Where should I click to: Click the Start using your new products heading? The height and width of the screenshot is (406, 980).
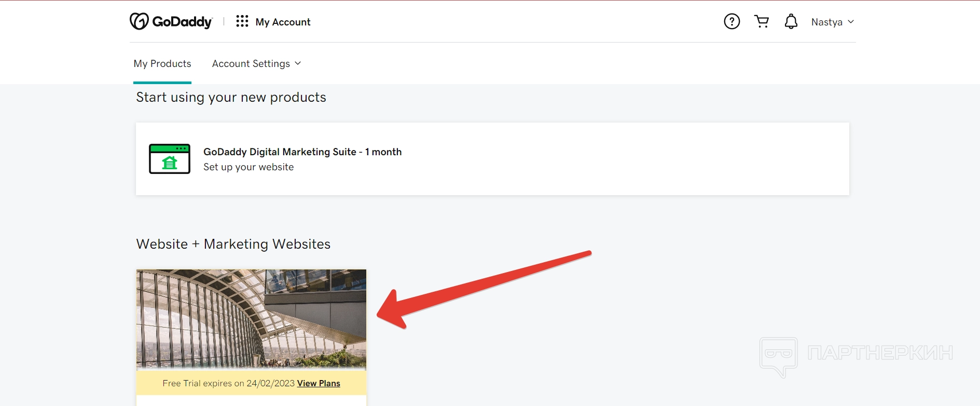(231, 97)
